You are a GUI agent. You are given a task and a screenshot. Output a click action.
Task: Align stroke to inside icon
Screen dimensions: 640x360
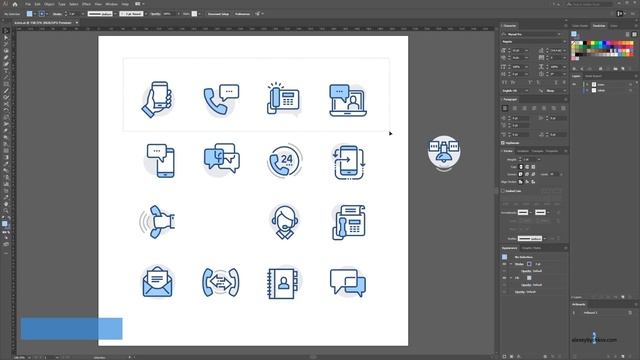click(527, 182)
